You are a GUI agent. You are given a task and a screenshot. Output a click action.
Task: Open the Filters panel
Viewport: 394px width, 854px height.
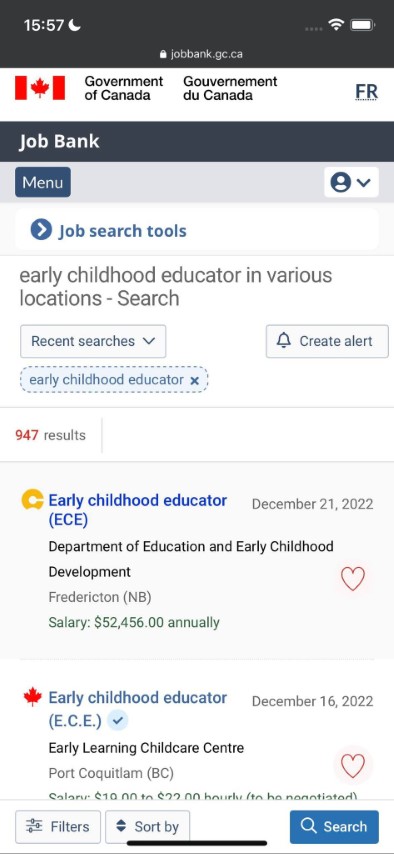click(58, 827)
